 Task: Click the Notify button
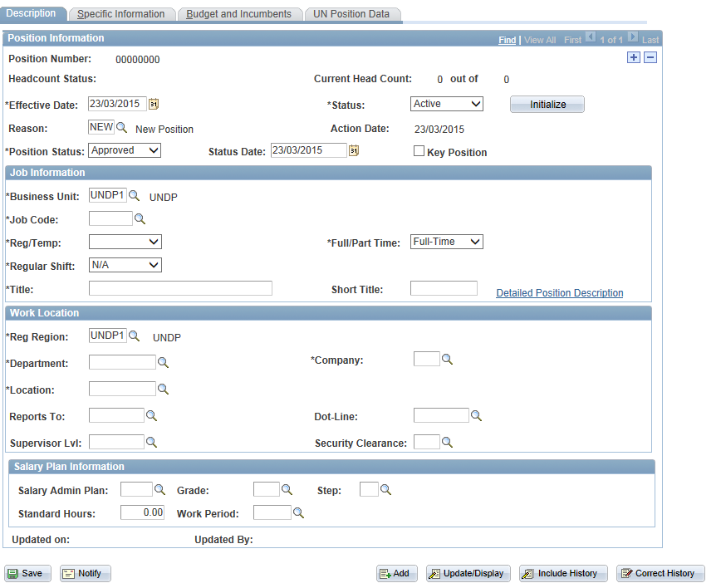(85, 573)
